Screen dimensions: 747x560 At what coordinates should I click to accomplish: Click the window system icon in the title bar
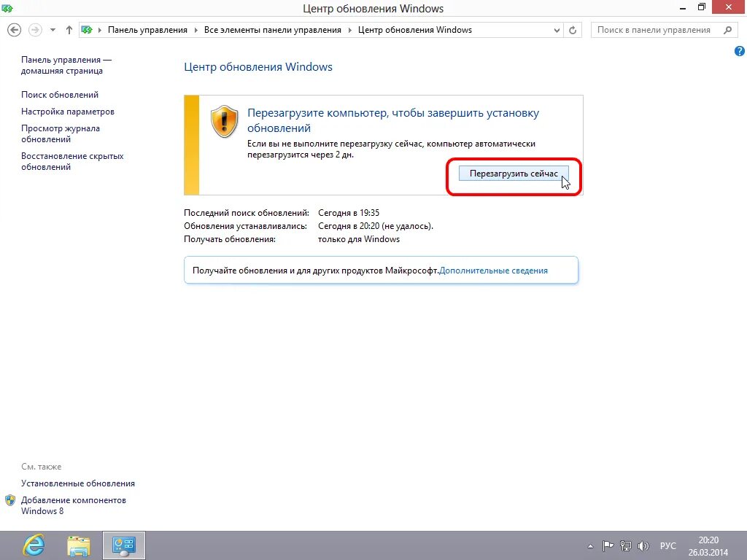pyautogui.click(x=7, y=7)
